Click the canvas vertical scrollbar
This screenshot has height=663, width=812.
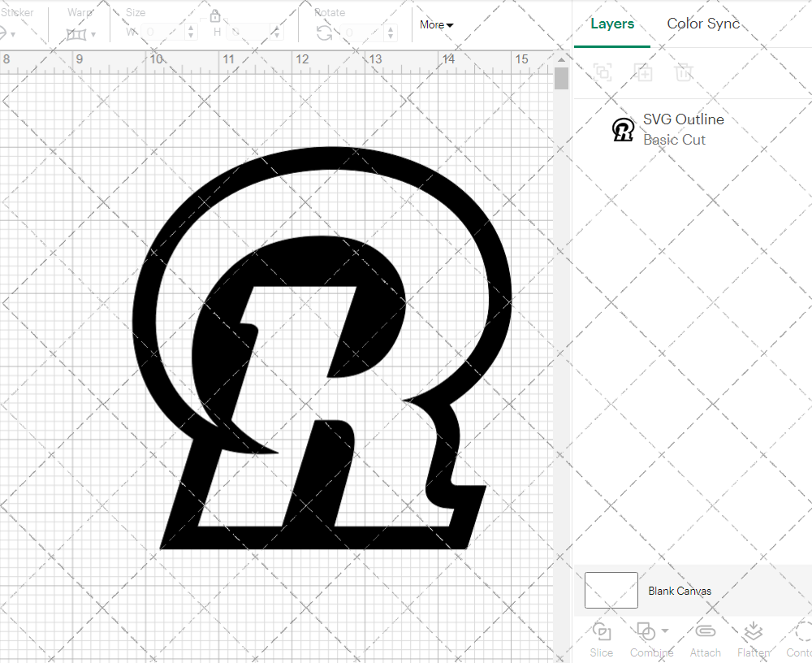click(561, 77)
